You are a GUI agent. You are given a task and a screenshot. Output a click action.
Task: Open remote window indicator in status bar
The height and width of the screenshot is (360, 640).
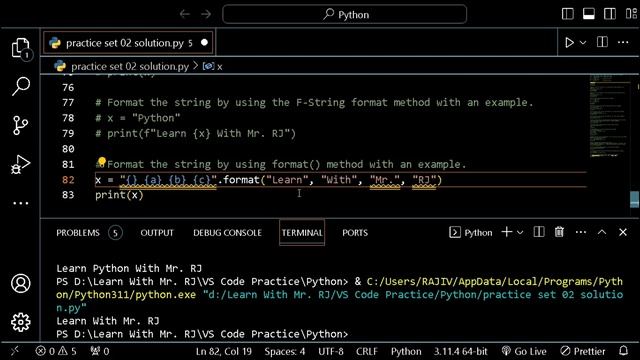click(15, 351)
